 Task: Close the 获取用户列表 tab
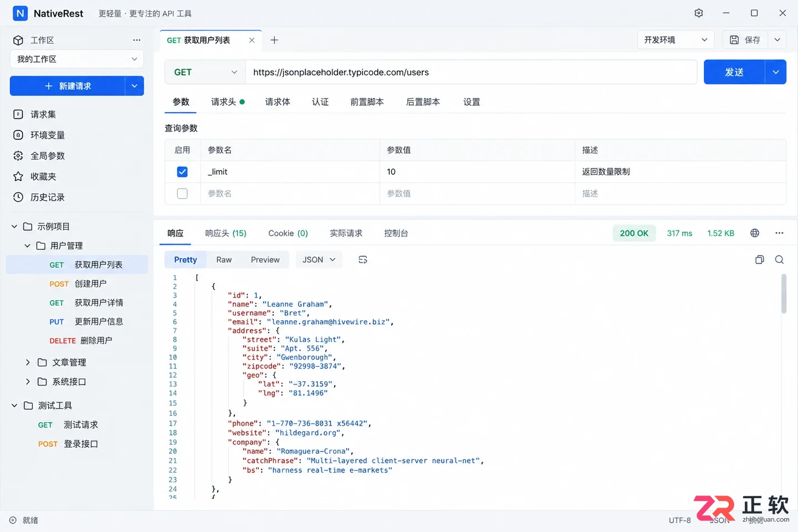pyautogui.click(x=252, y=40)
